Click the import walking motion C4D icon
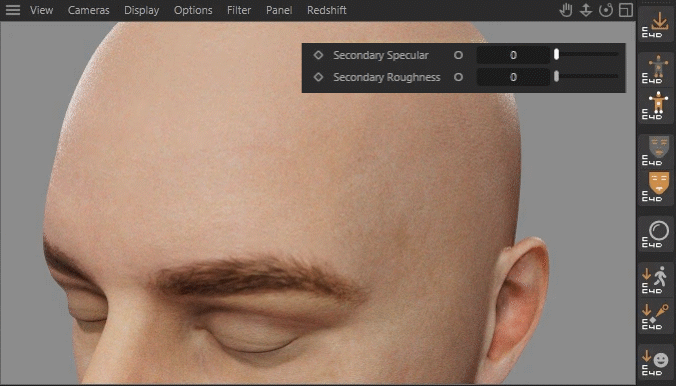 pyautogui.click(x=656, y=279)
